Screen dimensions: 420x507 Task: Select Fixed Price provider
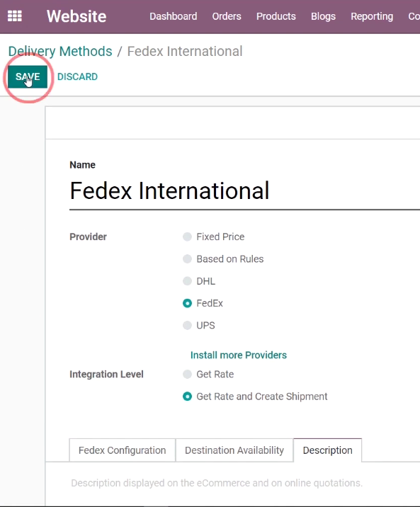187,237
